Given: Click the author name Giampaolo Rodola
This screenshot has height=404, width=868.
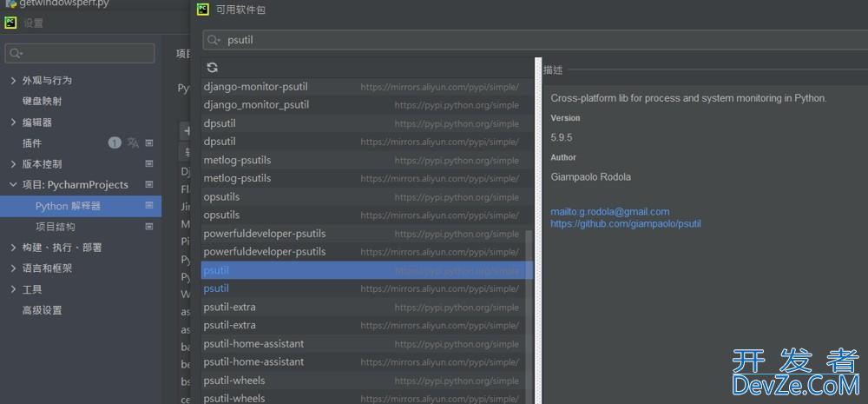Looking at the screenshot, I should point(590,177).
